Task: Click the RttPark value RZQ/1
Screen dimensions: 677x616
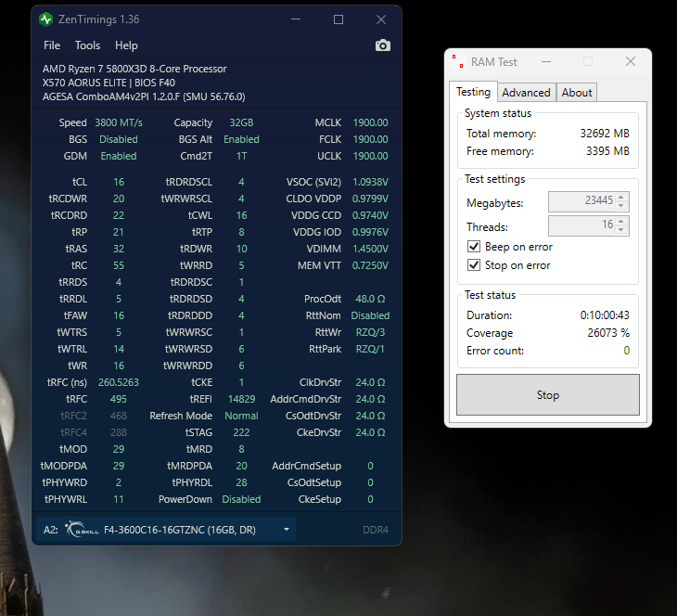Action: coord(370,349)
